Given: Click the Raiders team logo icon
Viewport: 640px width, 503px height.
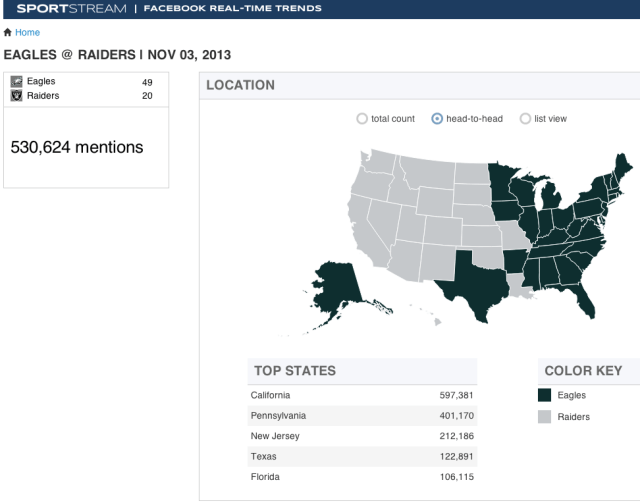Looking at the screenshot, I should pyautogui.click(x=16, y=97).
